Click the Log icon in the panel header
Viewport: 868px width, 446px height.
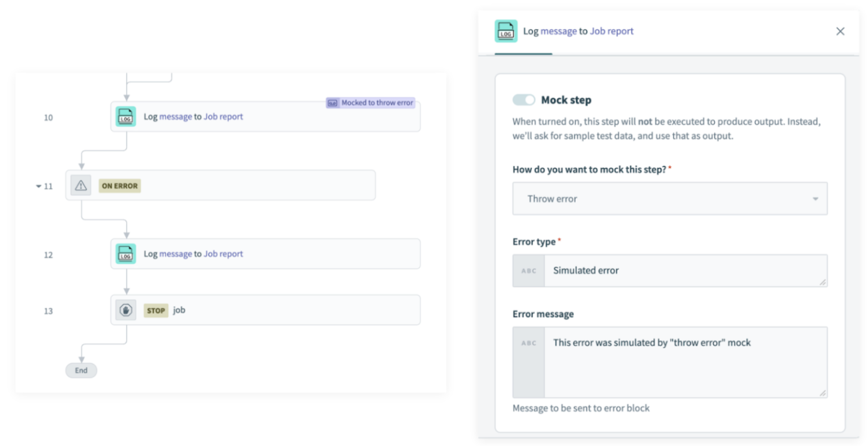[x=506, y=31]
